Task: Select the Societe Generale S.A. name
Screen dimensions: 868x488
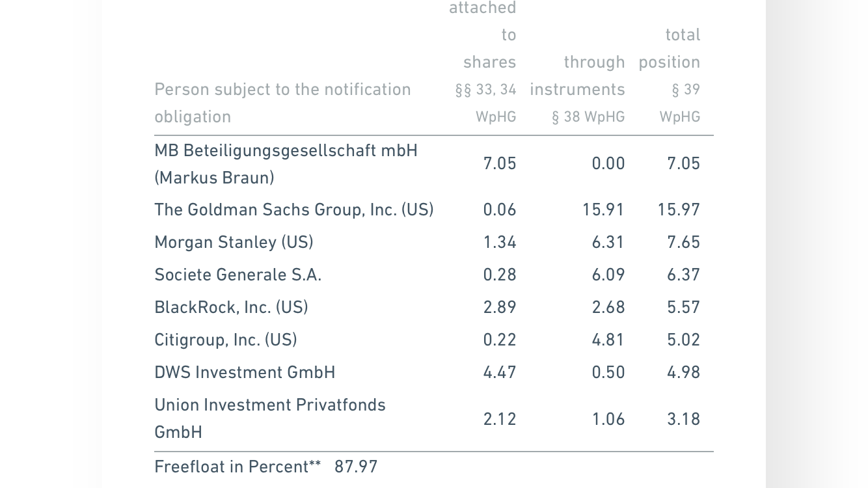Action: tap(237, 275)
